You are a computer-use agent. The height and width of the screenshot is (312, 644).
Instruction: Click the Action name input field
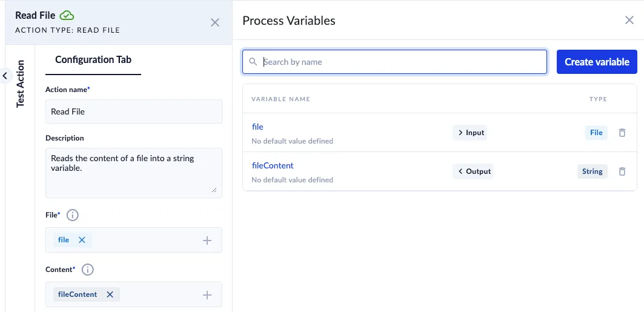[133, 111]
